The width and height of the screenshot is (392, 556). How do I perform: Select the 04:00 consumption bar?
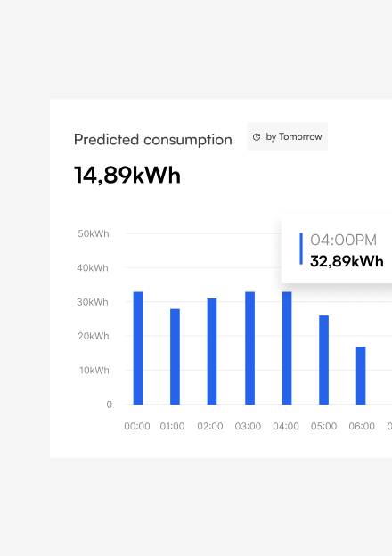pyautogui.click(x=287, y=347)
